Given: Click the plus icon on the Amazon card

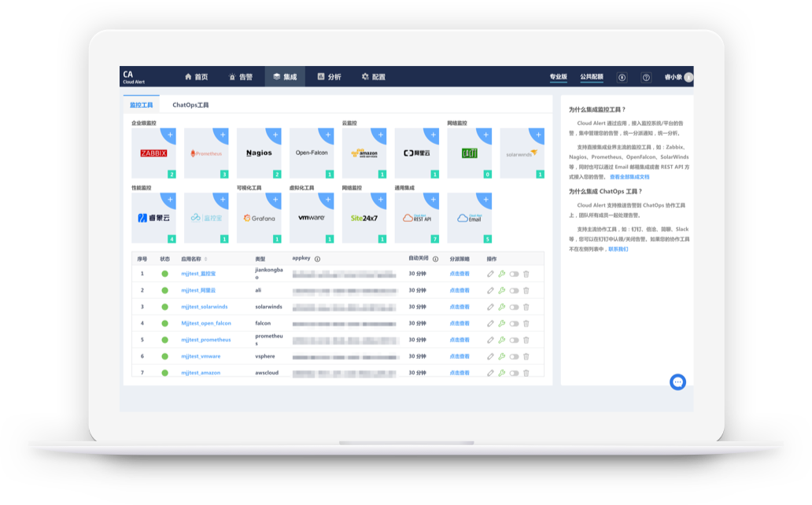Looking at the screenshot, I should [x=381, y=135].
